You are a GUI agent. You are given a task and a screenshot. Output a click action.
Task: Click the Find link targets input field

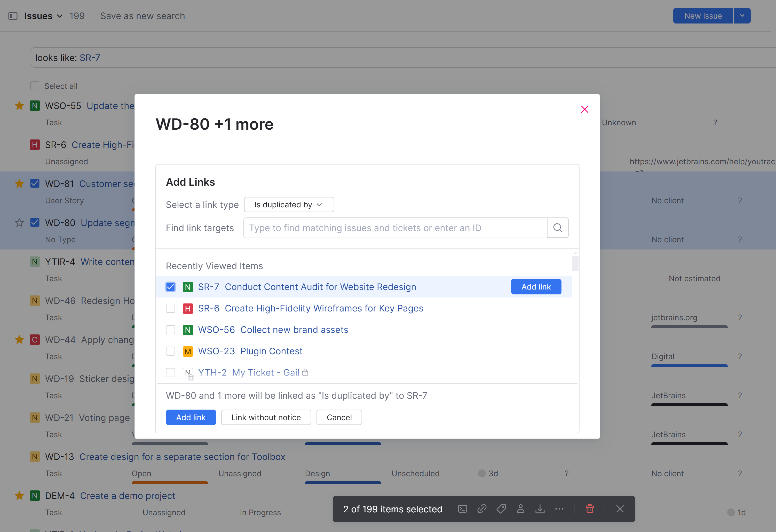point(395,228)
